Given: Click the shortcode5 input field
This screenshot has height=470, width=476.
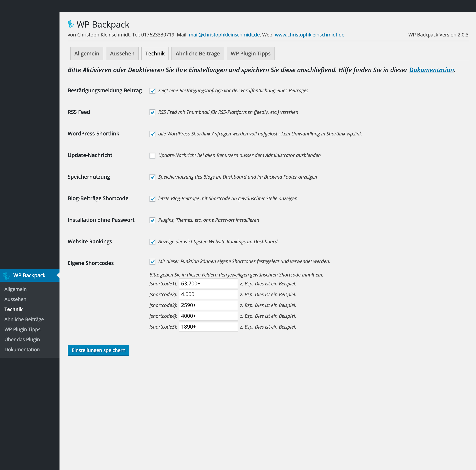Looking at the screenshot, I should (208, 327).
